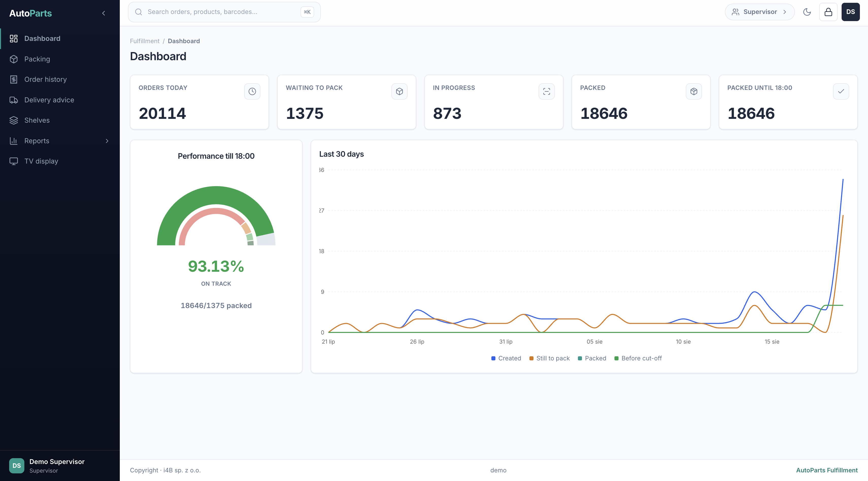Click the Waiting to Pack value 1375
This screenshot has height=481, width=868.
tap(305, 113)
